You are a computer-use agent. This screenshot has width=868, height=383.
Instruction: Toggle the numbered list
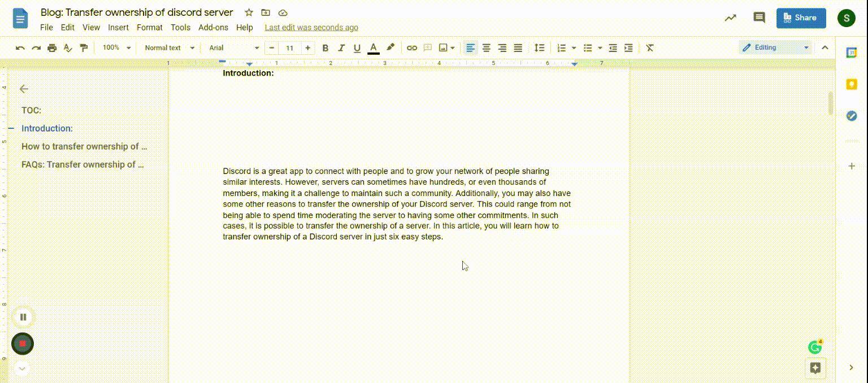pyautogui.click(x=561, y=48)
